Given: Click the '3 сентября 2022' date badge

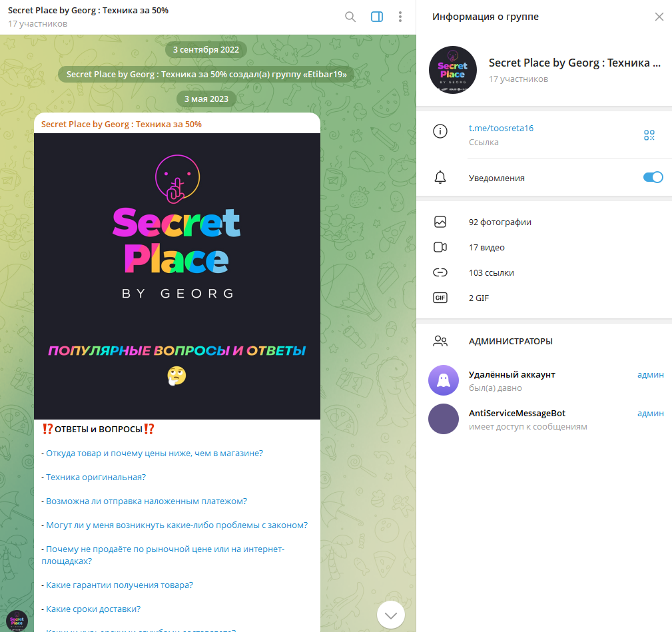Looking at the screenshot, I should click(x=206, y=50).
